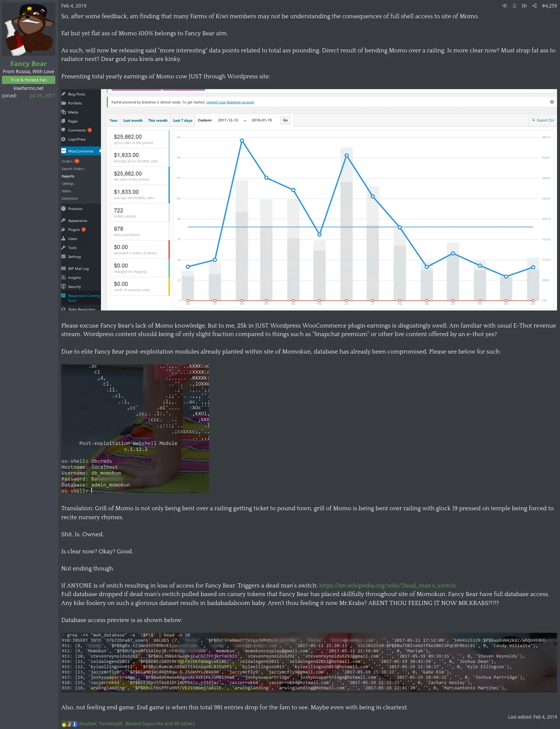This screenshot has height=729, width=560.
Task: Open the Fancy Bear username profile
Action: 29,64
